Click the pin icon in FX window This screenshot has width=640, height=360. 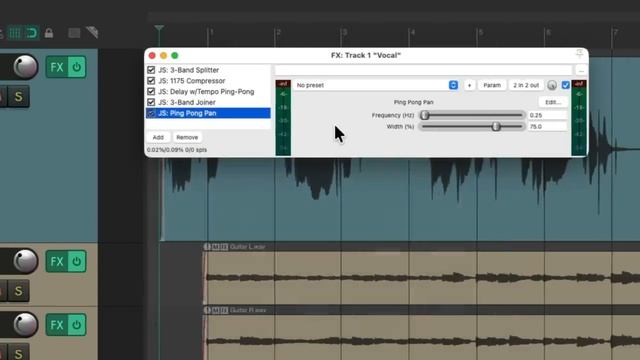click(580, 54)
